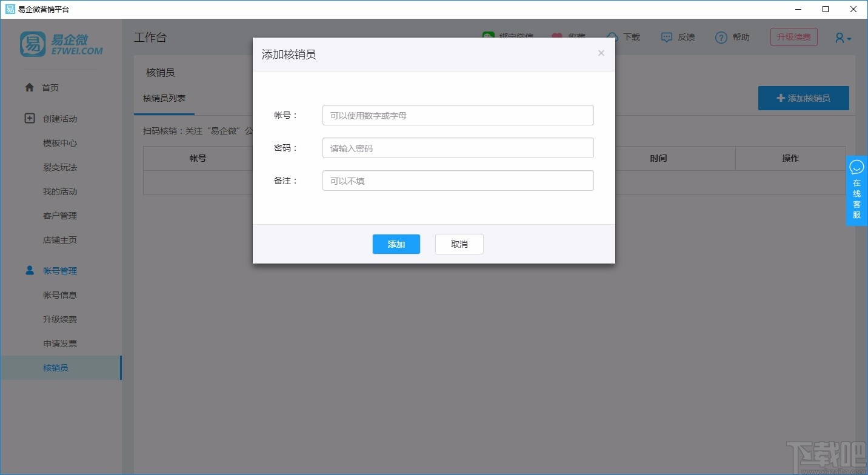868x475 pixels.
Task: Click the 下载 cloud download icon
Action: (613, 37)
